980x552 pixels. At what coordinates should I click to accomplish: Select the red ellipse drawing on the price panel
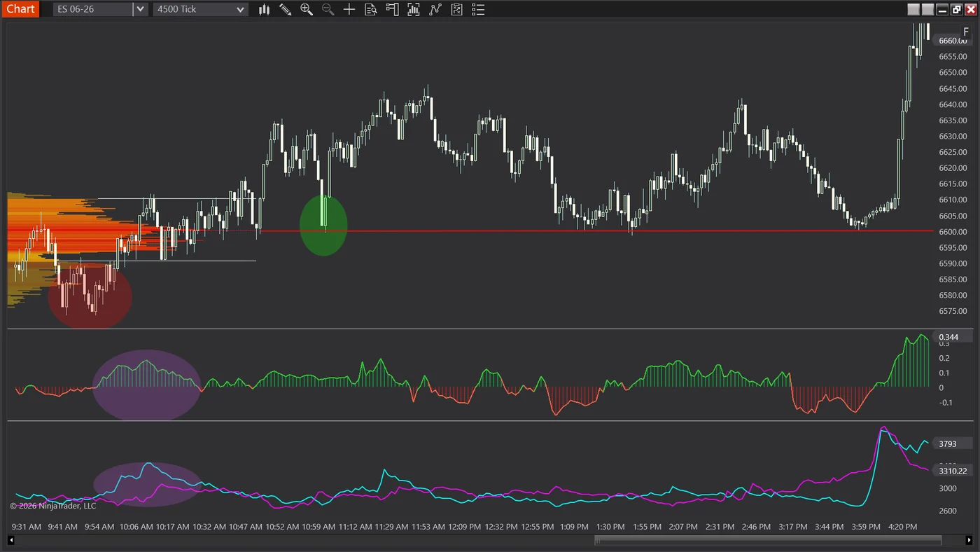point(90,296)
